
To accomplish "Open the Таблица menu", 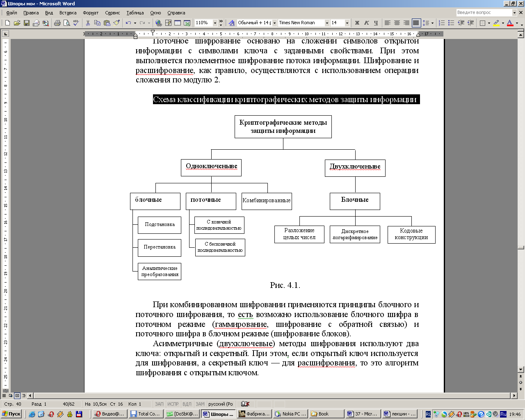I will [135, 13].
